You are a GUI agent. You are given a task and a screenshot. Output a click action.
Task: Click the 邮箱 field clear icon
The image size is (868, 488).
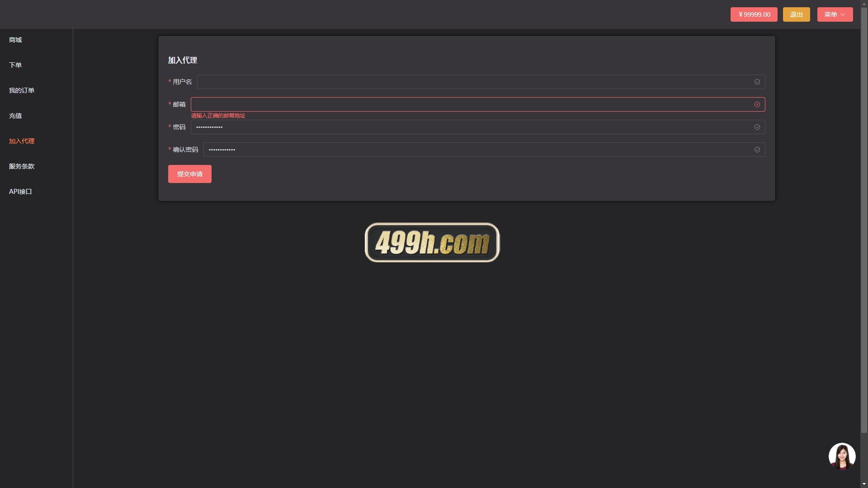click(x=757, y=104)
